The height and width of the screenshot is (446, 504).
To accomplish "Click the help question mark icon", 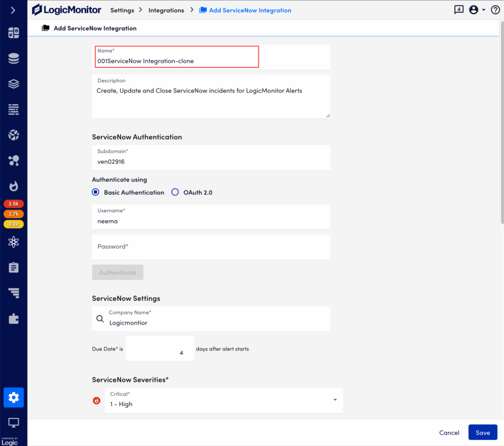I will click(495, 10).
